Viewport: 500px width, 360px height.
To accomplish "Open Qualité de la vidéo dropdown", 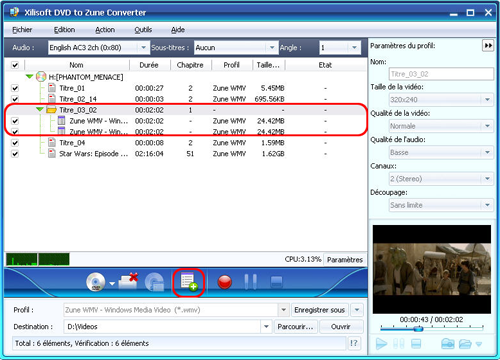I will (x=487, y=126).
